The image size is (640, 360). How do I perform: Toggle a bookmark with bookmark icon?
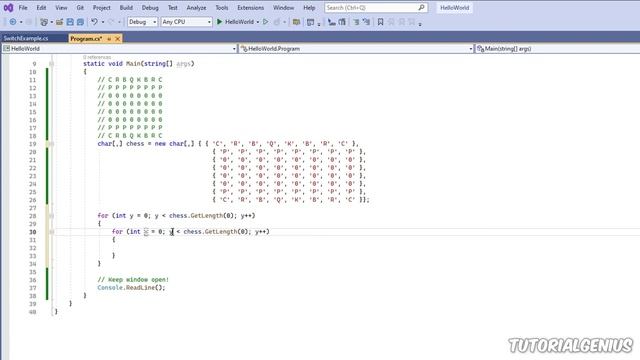pyautogui.click(x=380, y=22)
